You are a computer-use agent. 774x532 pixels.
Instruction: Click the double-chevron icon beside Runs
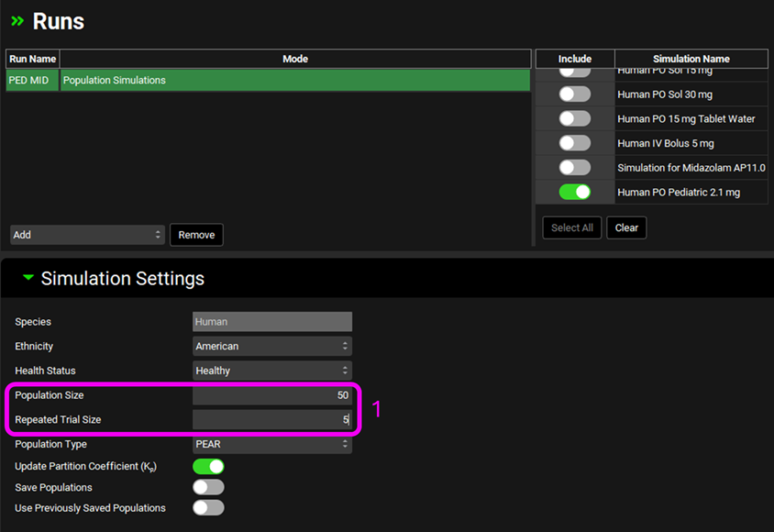click(x=17, y=21)
